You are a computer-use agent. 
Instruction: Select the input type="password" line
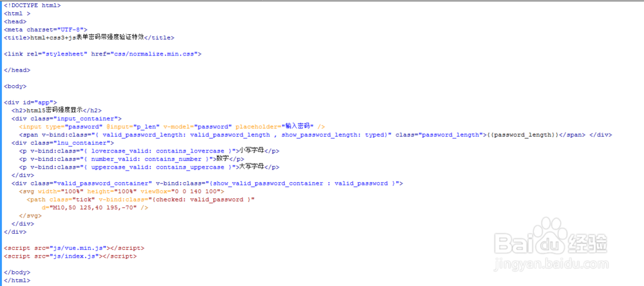[172, 126]
